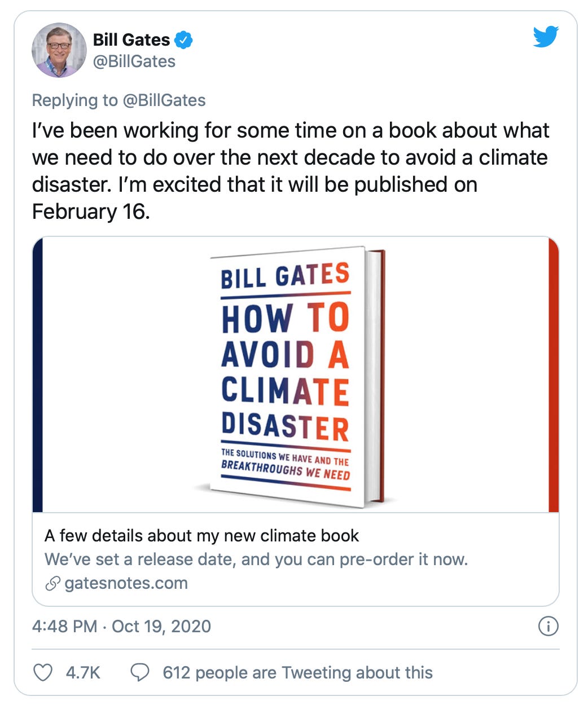Image resolution: width=588 pixels, height=705 pixels.
Task: Click the @BillGates handle under name
Action: 134,61
